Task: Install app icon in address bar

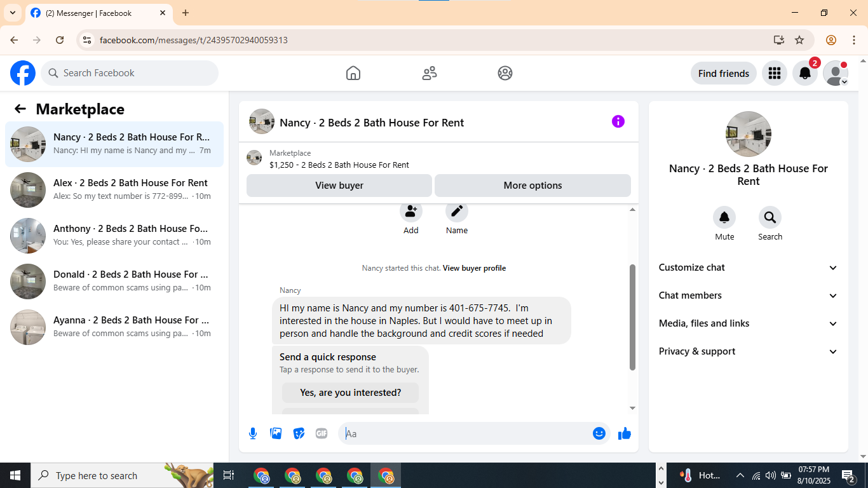Action: click(779, 40)
